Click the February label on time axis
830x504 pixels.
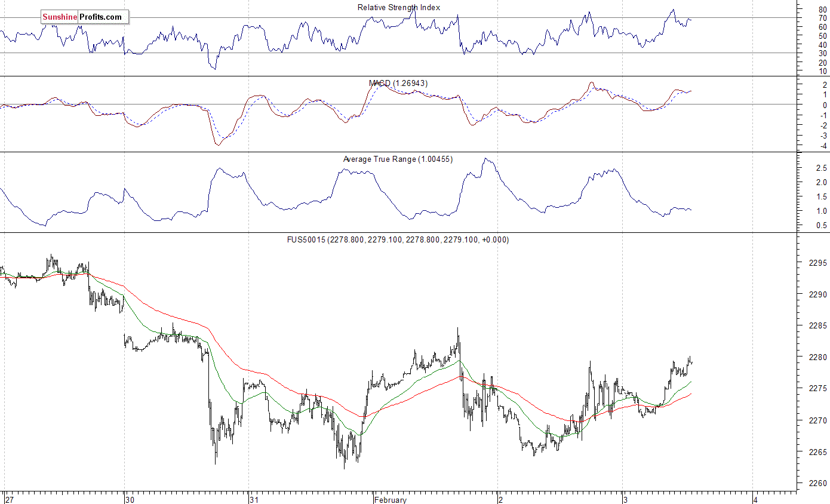pos(391,500)
